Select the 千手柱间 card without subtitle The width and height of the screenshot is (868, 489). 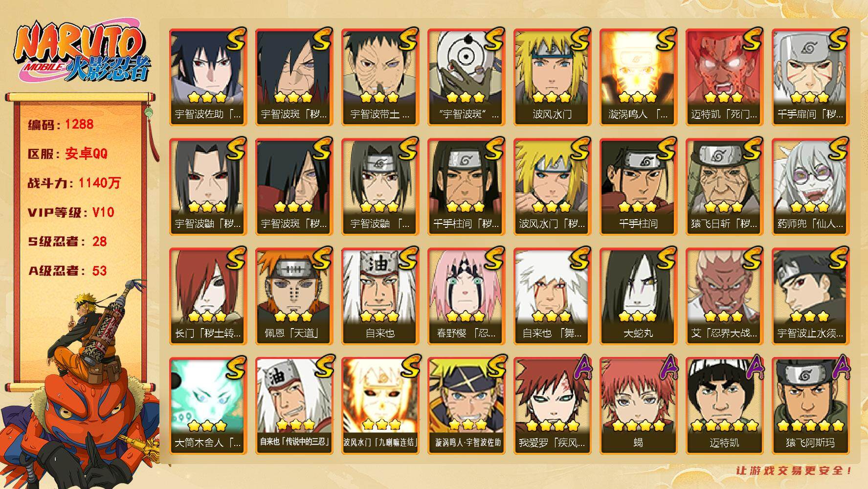(638, 187)
